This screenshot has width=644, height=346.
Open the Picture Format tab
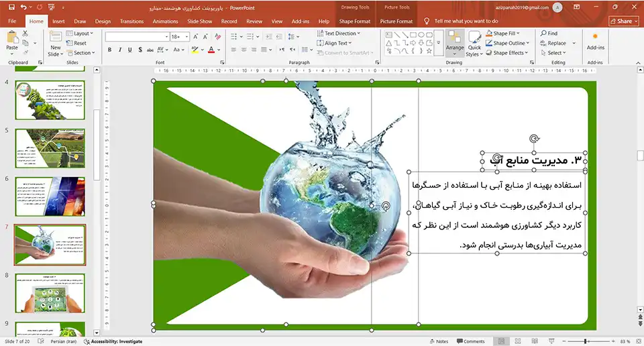coord(396,21)
